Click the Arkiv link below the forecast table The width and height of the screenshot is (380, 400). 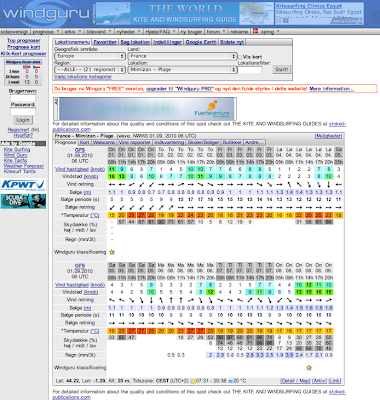[x=319, y=381]
